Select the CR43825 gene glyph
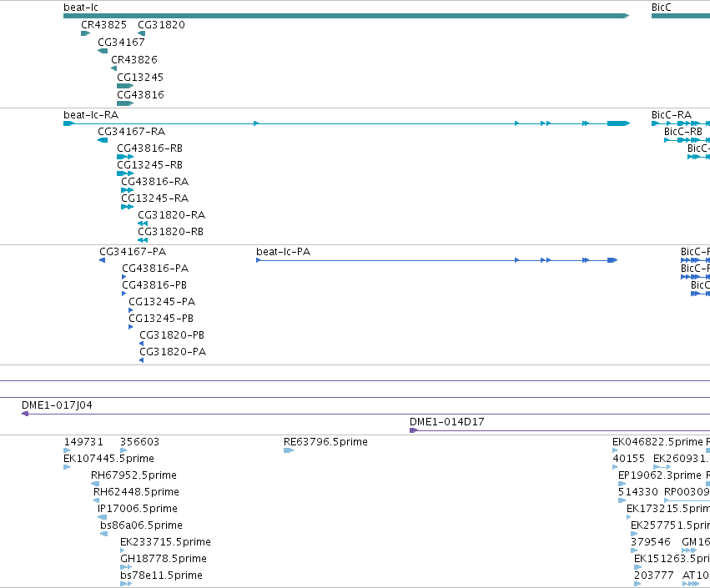Viewport: 710px width, 588px height. point(86,33)
